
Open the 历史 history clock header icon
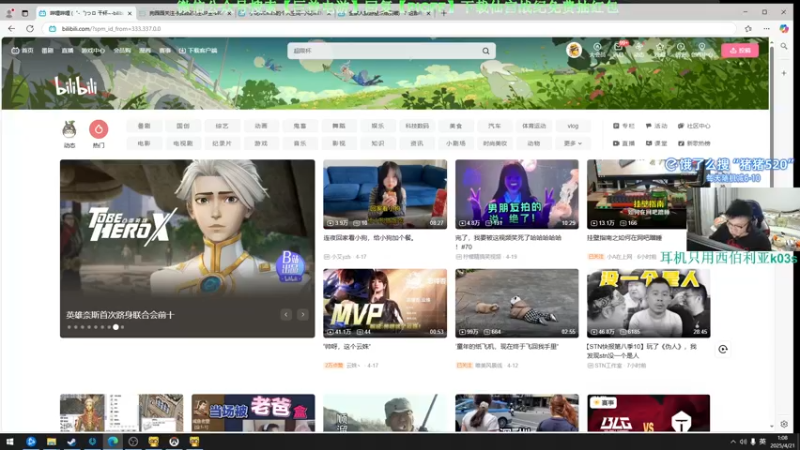coord(681,49)
